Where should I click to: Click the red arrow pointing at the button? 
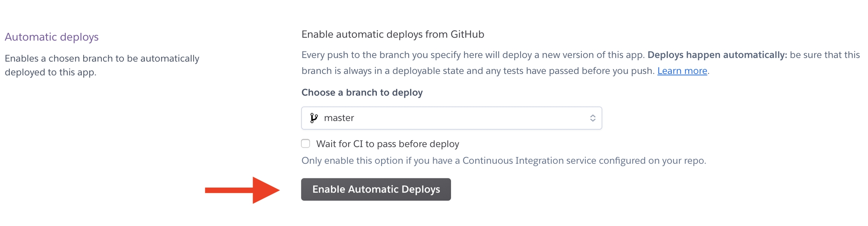(242, 190)
